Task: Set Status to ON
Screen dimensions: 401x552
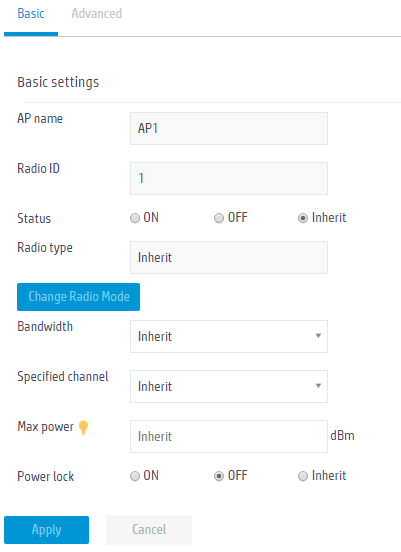Action: (x=135, y=218)
